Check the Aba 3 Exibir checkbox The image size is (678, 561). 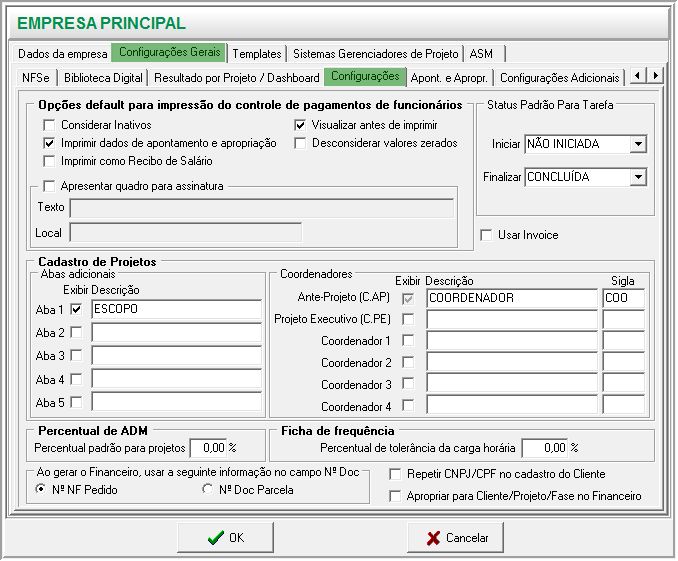(76, 356)
